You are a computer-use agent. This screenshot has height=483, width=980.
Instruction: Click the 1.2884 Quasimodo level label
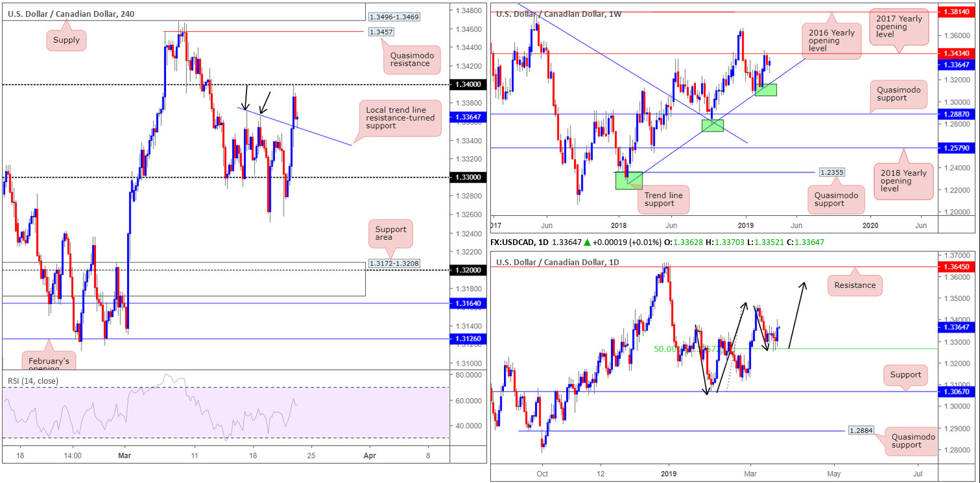pyautogui.click(x=861, y=430)
